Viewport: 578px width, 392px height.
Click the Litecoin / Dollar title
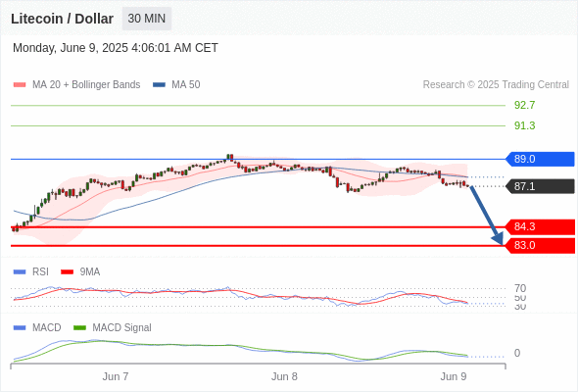(x=62, y=19)
